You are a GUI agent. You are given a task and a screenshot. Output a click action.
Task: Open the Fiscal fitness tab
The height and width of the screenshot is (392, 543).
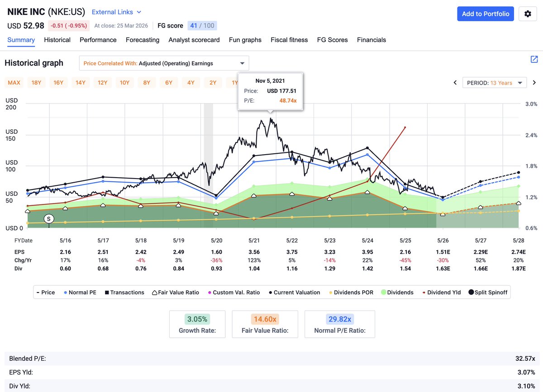point(289,40)
